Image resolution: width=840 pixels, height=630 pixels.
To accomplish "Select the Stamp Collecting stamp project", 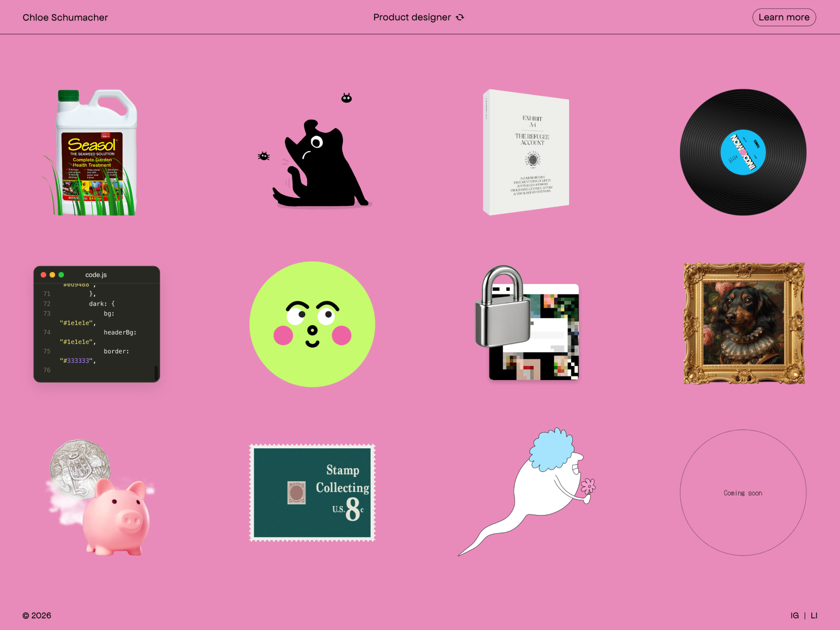I will [x=312, y=492].
